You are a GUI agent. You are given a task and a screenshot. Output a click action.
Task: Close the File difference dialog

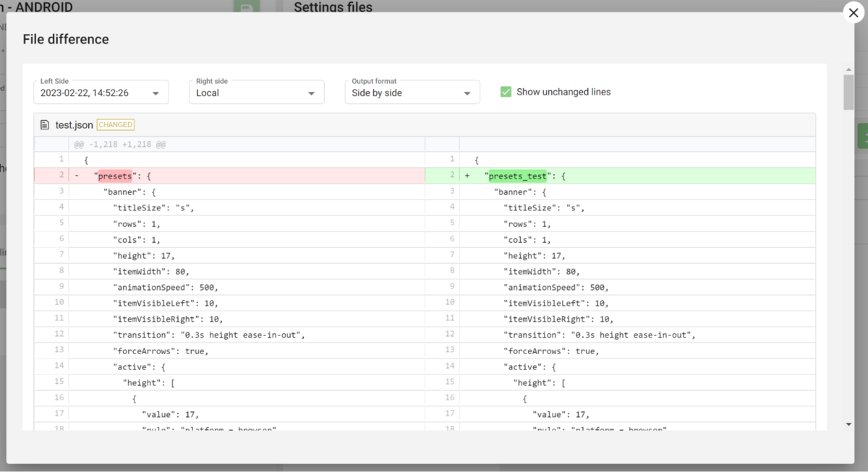tap(853, 14)
